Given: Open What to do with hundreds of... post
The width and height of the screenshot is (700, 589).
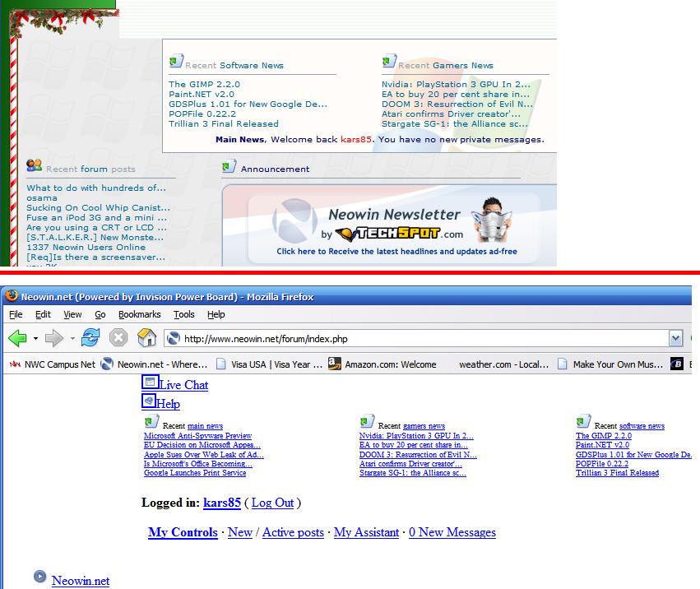Looking at the screenshot, I should 96,188.
